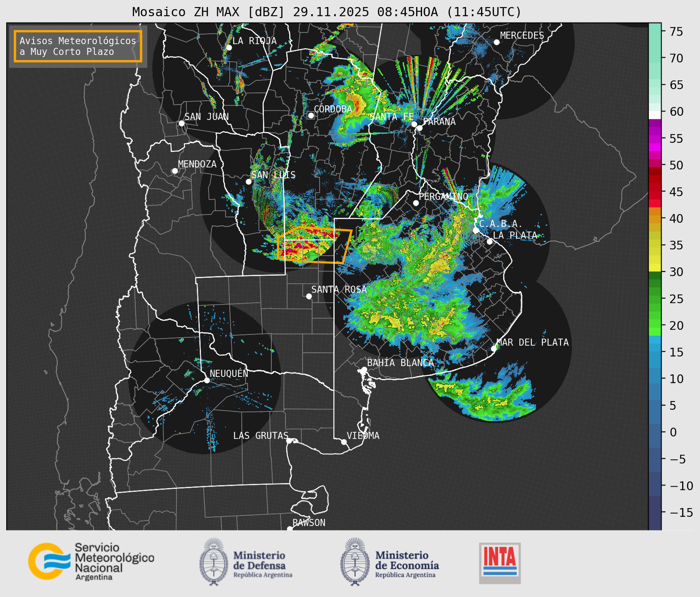Click the LA RIOJA city marker dot
Viewport: 700px width, 597px height.
tap(229, 48)
